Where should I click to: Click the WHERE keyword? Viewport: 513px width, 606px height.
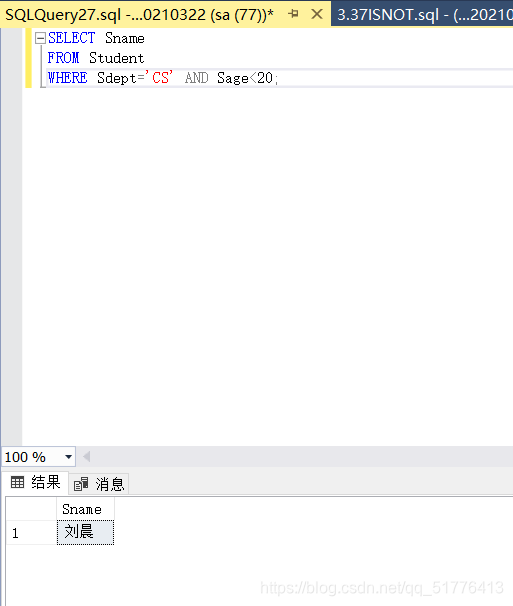tap(68, 78)
